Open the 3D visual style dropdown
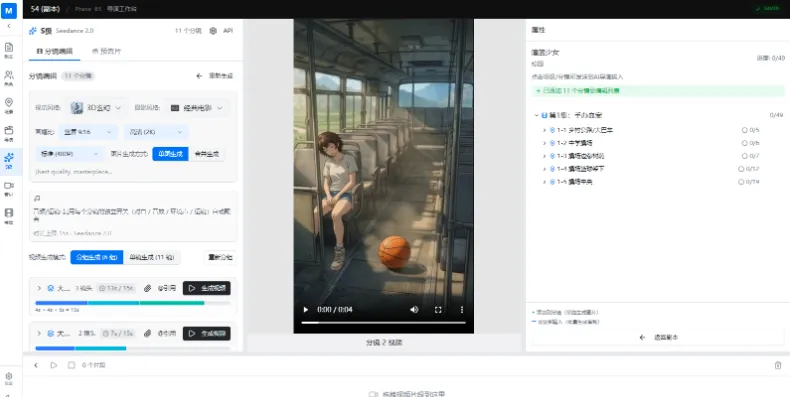The height and width of the screenshot is (397, 790). [96, 108]
